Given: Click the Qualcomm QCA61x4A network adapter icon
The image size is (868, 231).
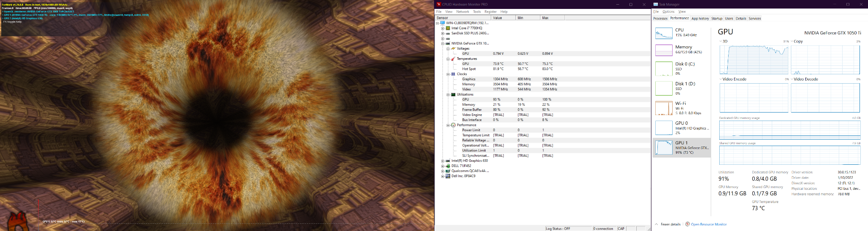Looking at the screenshot, I should (x=448, y=171).
